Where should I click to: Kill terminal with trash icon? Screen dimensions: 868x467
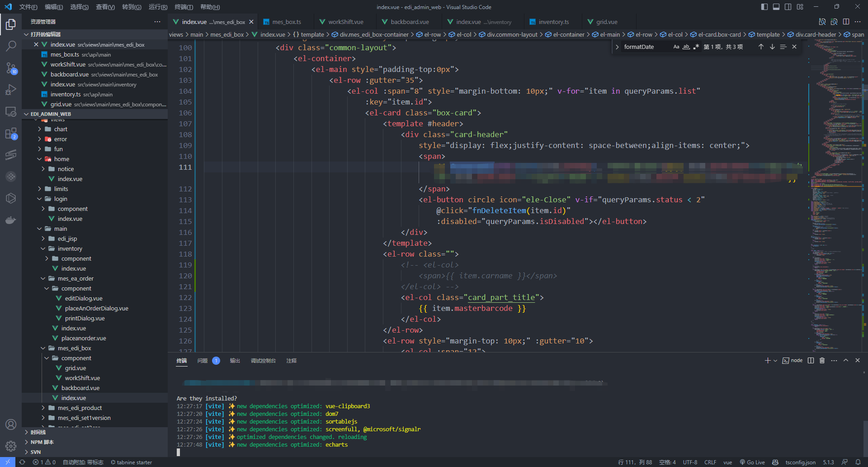822,360
